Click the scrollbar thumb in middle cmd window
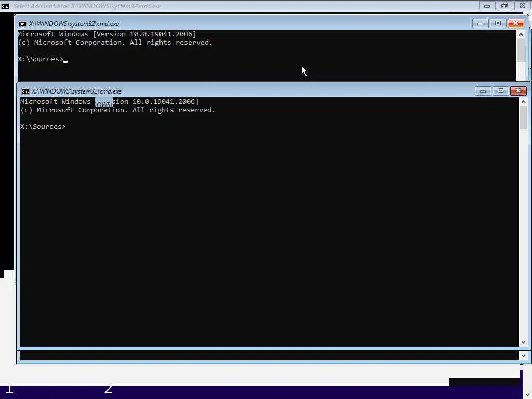532x399 pixels. (521, 50)
